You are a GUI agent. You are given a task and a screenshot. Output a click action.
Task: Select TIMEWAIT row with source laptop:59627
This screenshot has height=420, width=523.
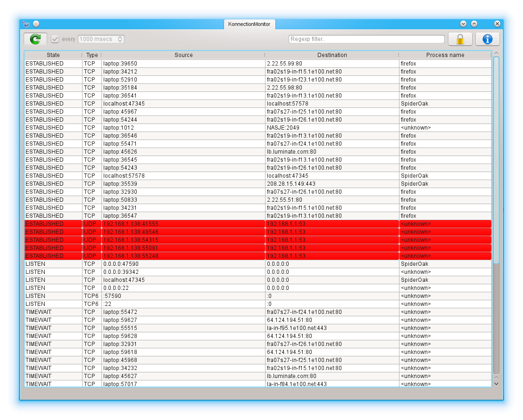(258, 320)
